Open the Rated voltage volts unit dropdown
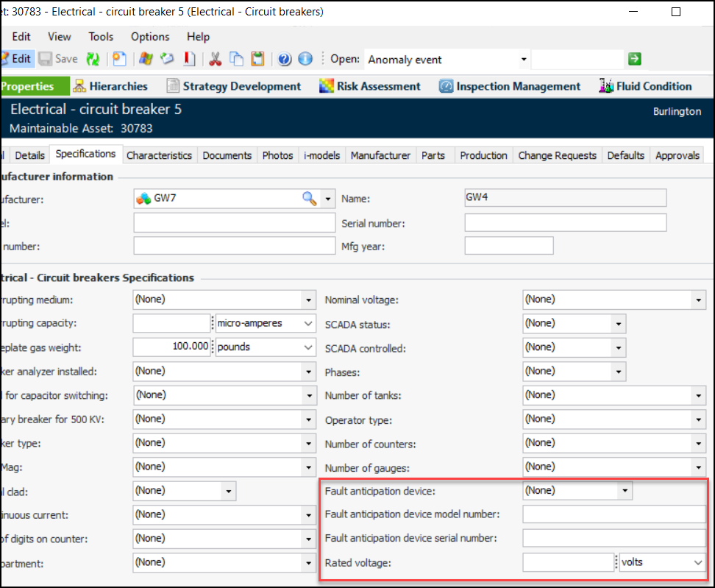 (697, 562)
